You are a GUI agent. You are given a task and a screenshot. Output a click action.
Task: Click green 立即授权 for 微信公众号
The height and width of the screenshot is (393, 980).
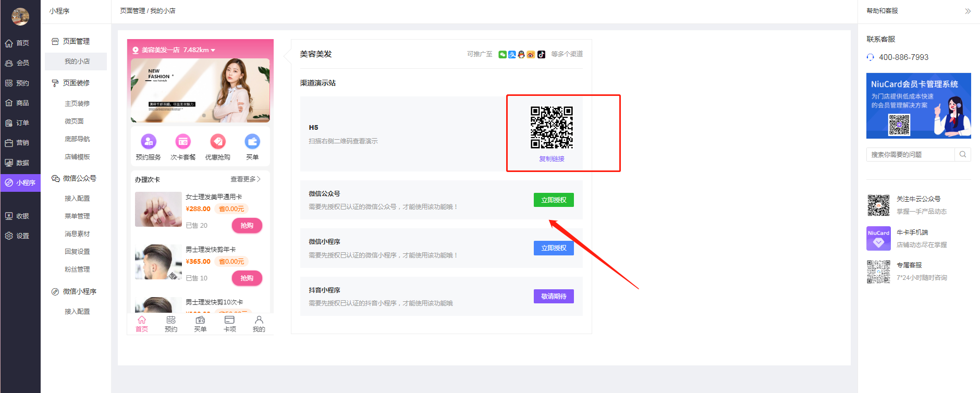pyautogui.click(x=554, y=200)
